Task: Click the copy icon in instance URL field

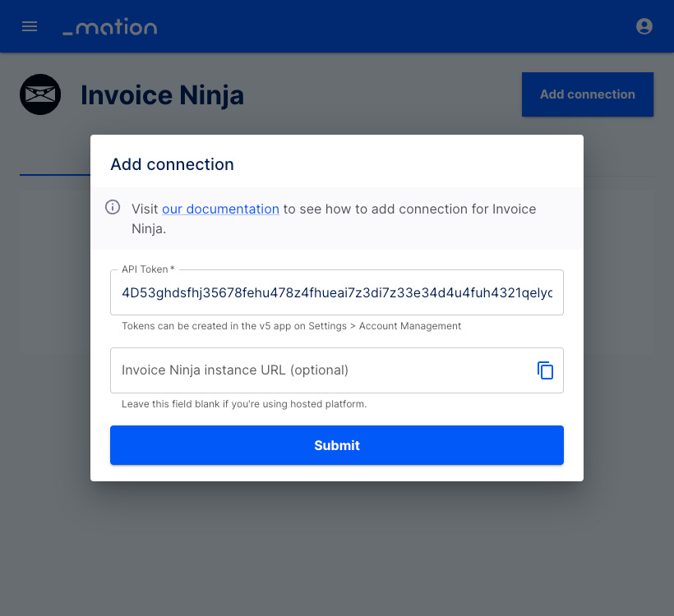Action: click(545, 370)
